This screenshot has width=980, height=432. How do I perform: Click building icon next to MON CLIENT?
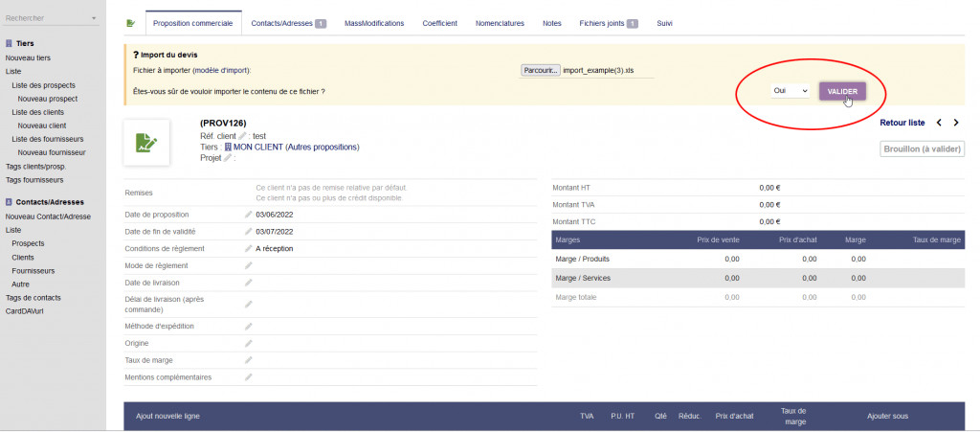tap(228, 147)
